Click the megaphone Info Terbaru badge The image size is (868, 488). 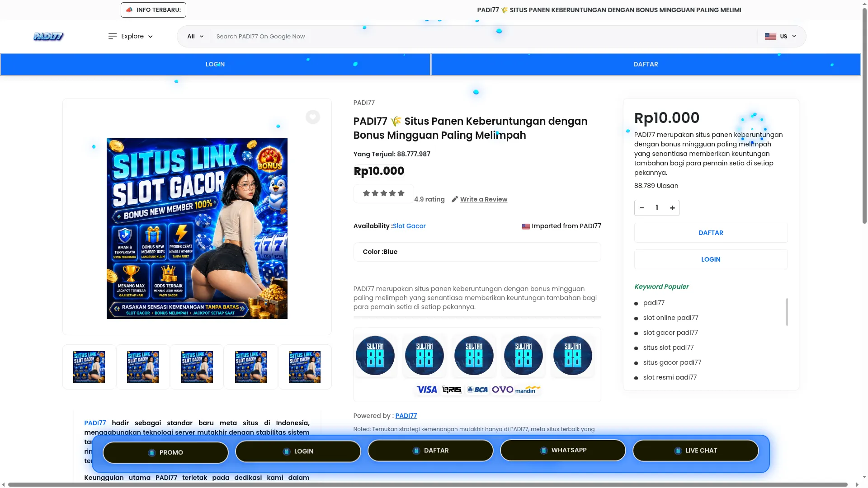[x=153, y=10]
